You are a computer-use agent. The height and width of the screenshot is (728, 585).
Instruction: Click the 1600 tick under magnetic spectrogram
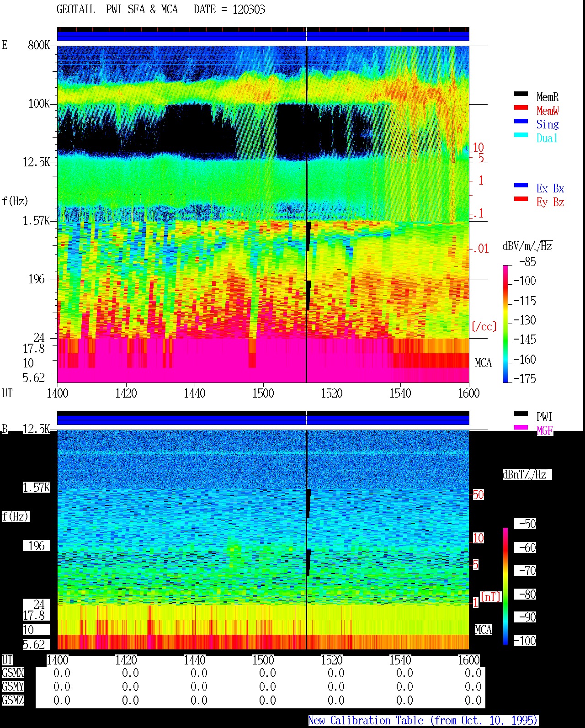[x=468, y=660]
